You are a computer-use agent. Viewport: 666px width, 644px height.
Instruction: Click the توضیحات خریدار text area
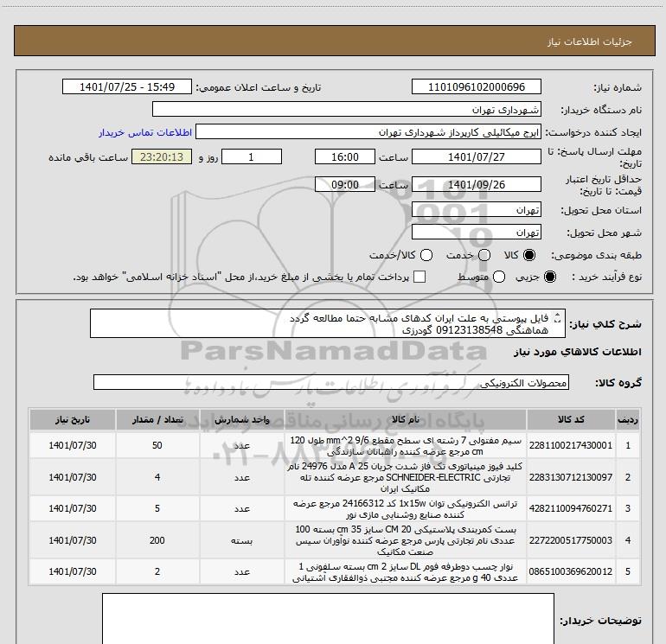point(328,619)
